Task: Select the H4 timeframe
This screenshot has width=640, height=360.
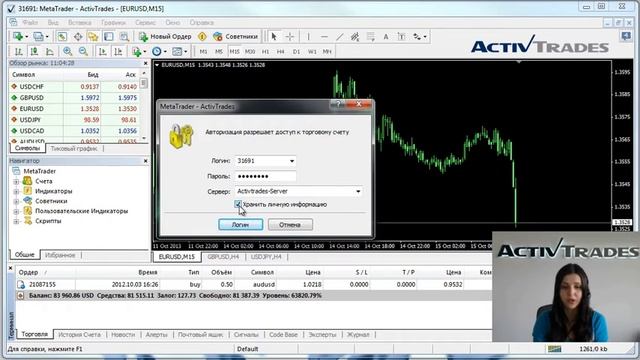Action: pos(280,52)
